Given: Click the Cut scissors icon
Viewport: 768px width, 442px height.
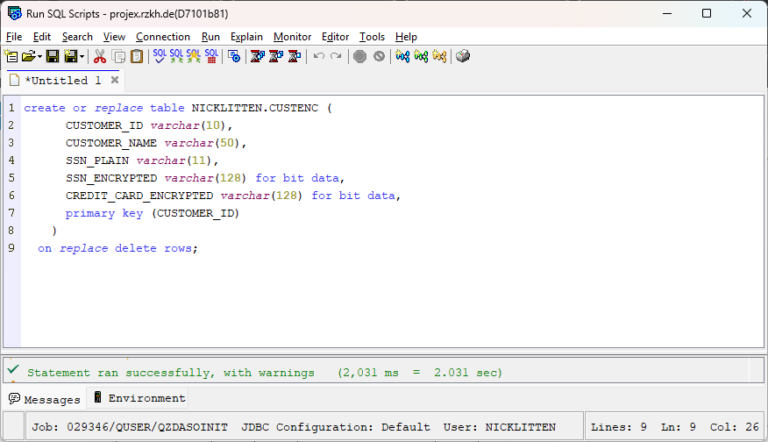Looking at the screenshot, I should point(100,56).
